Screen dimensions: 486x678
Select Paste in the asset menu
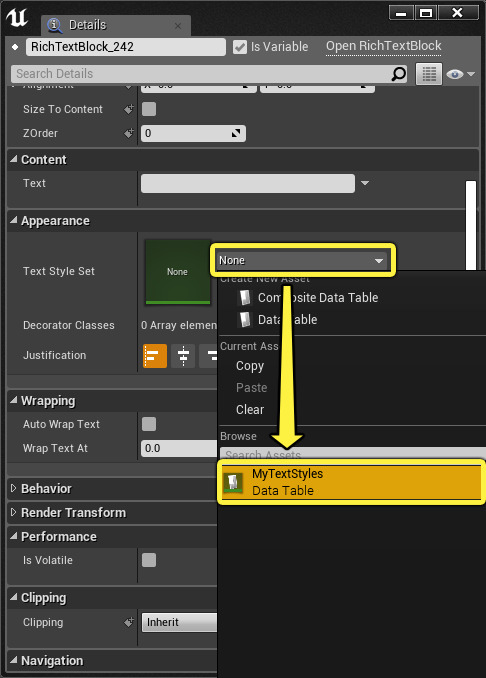click(251, 387)
